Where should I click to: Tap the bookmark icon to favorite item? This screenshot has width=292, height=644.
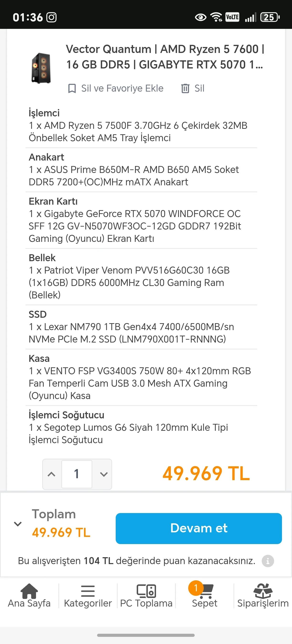tap(72, 88)
